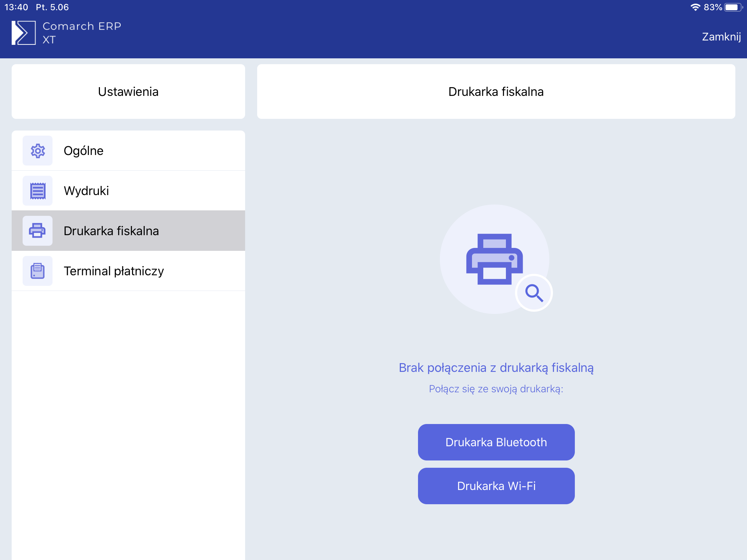The width and height of the screenshot is (747, 560).
Task: Tap the battery indicator icon
Action: click(733, 7)
